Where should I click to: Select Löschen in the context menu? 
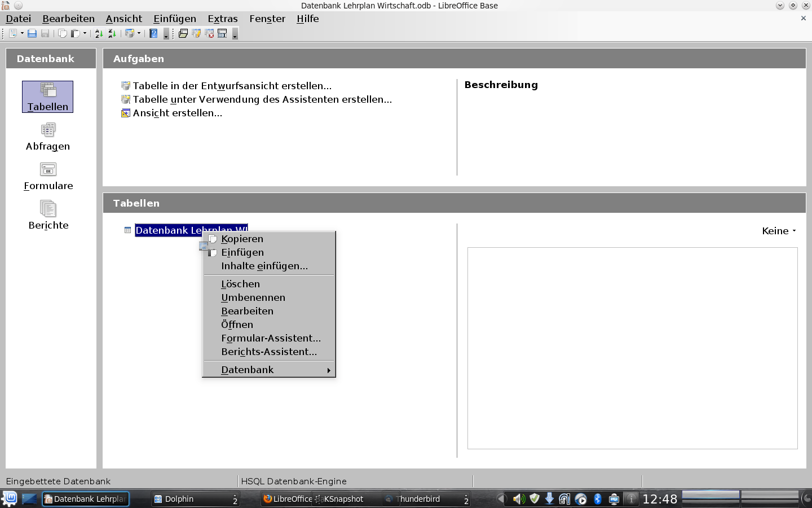(240, 284)
